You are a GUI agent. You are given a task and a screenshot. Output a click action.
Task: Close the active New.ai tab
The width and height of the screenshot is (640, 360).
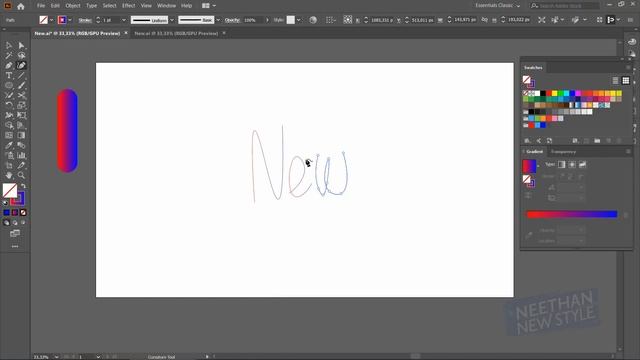tap(126, 33)
